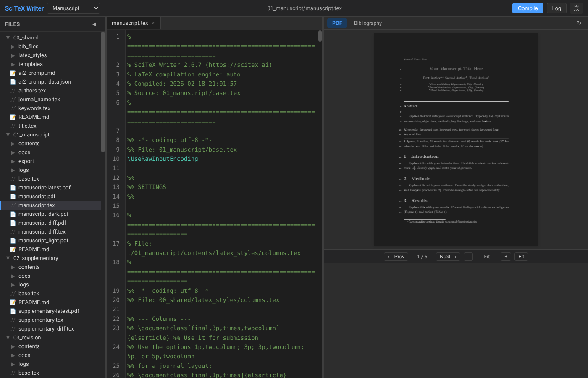Collapse the Files panel arrow
The image size is (588, 378).
(x=94, y=24)
